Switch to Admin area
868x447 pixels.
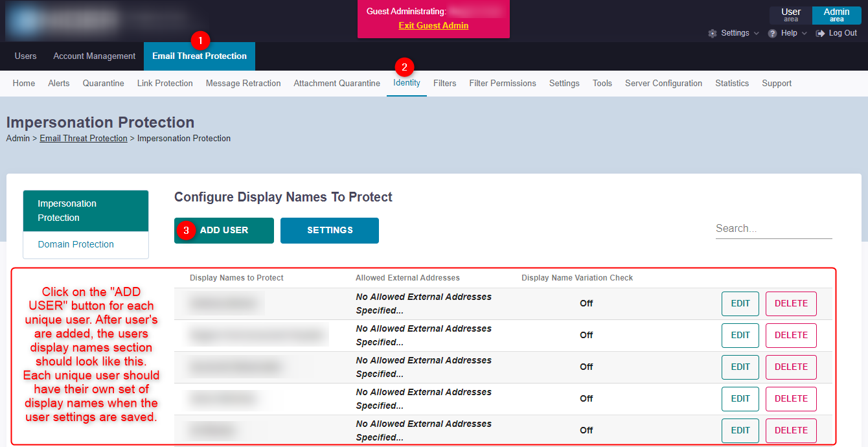[x=836, y=15]
